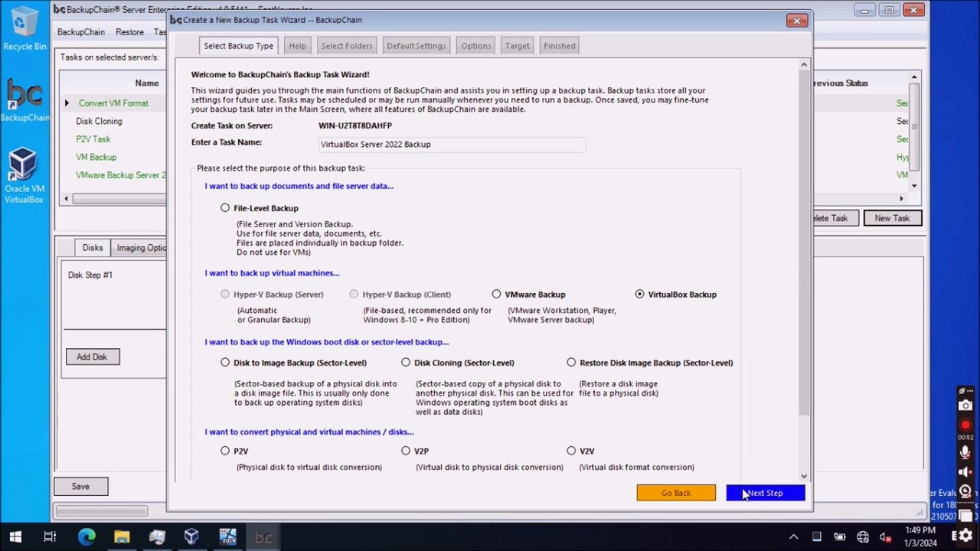Select the File-Level Backup option

[x=225, y=208]
